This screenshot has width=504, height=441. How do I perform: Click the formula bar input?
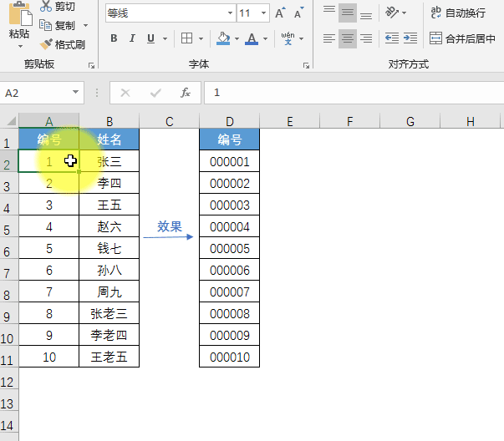(354, 93)
